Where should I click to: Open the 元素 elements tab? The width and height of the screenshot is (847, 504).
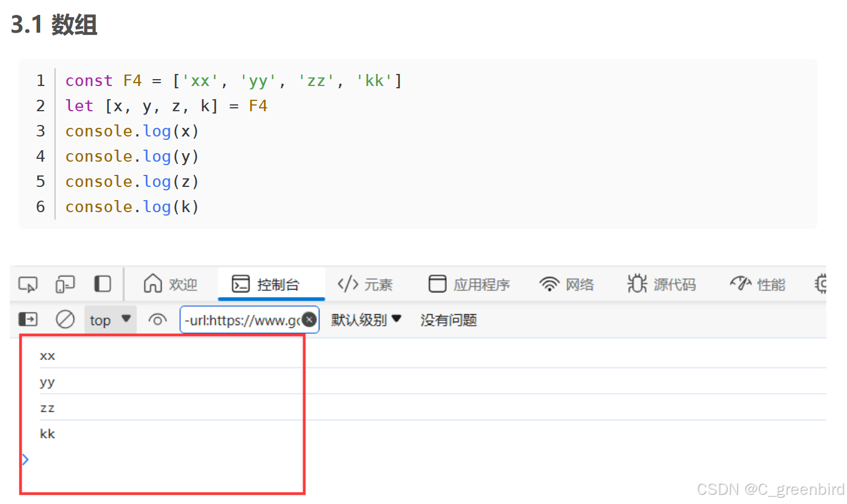[365, 284]
